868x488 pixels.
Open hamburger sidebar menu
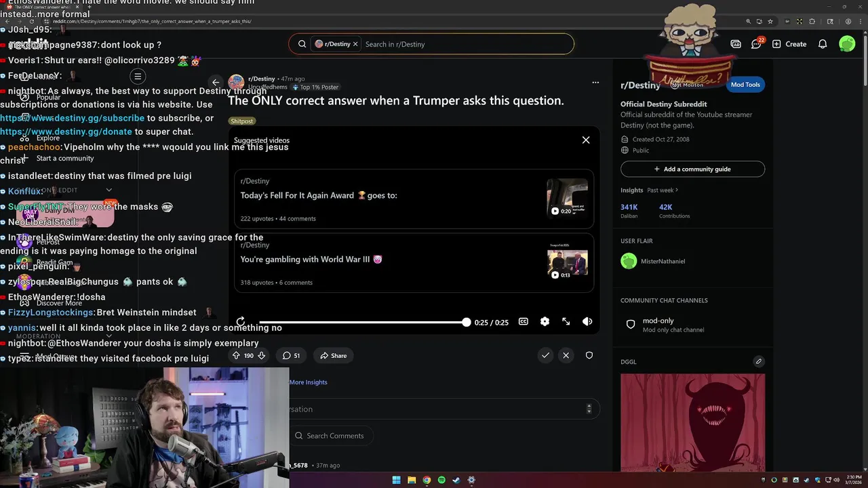[138, 77]
